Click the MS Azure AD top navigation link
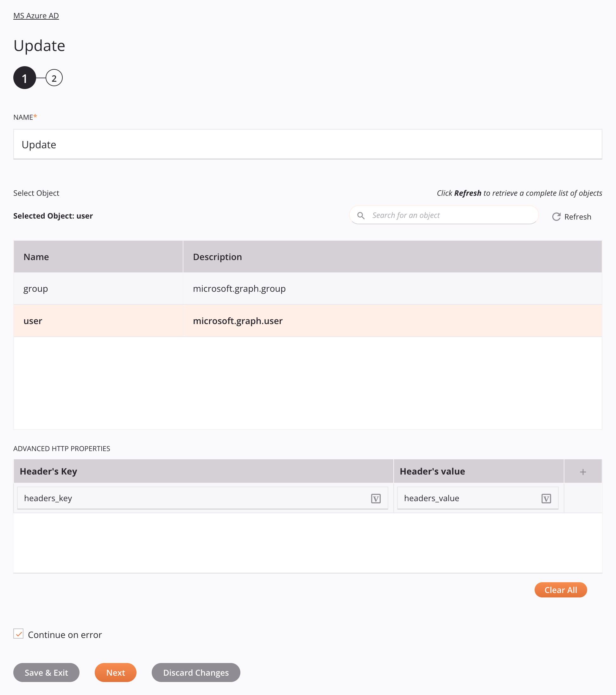This screenshot has width=616, height=695. tap(36, 15)
